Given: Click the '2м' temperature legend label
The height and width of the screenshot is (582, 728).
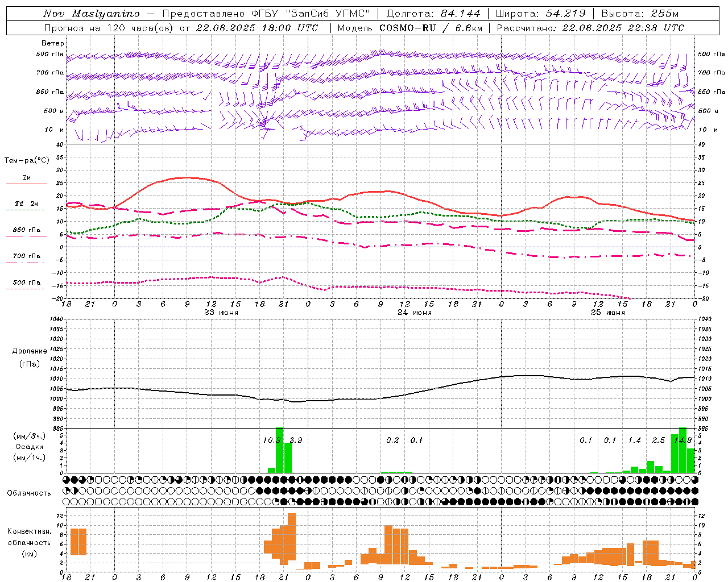Looking at the screenshot, I should coord(27,178).
